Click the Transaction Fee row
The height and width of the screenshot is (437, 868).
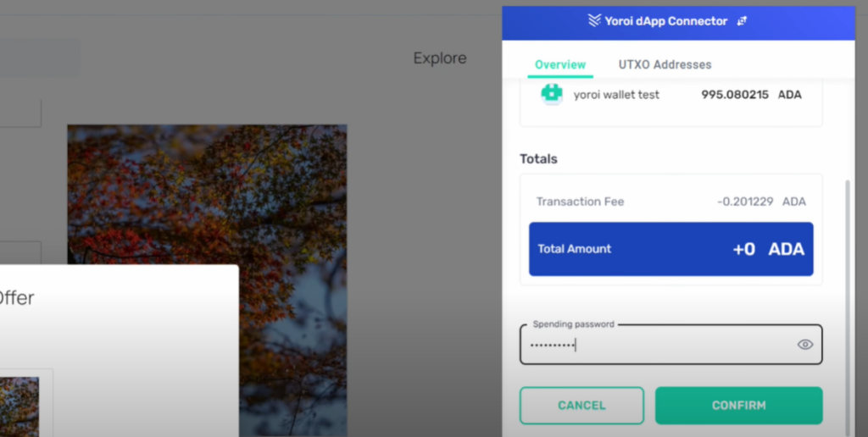(x=671, y=202)
